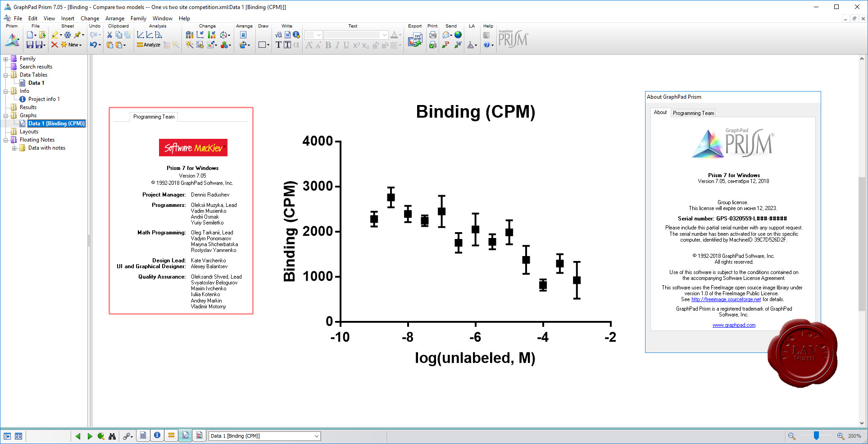Open the File menu

tap(18, 18)
